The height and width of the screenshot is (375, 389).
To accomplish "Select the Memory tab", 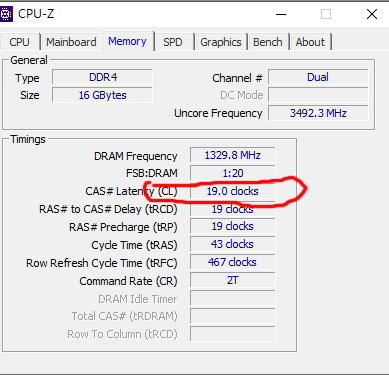I will click(128, 41).
